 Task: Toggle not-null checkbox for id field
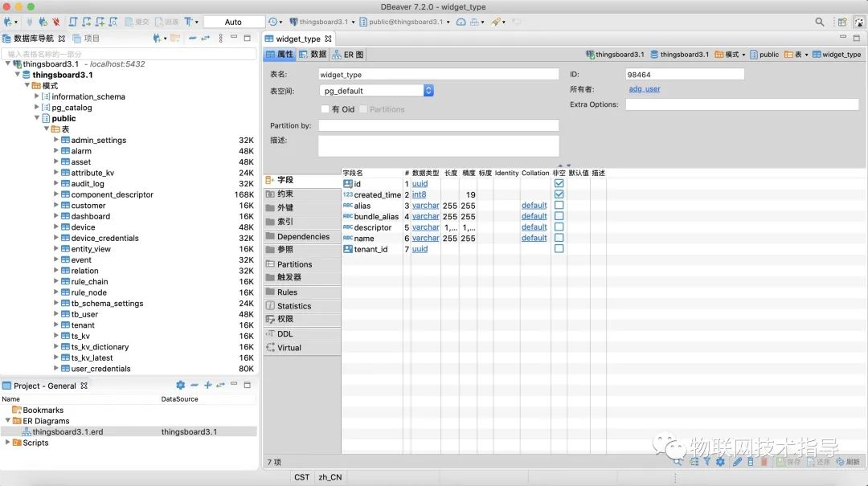559,183
